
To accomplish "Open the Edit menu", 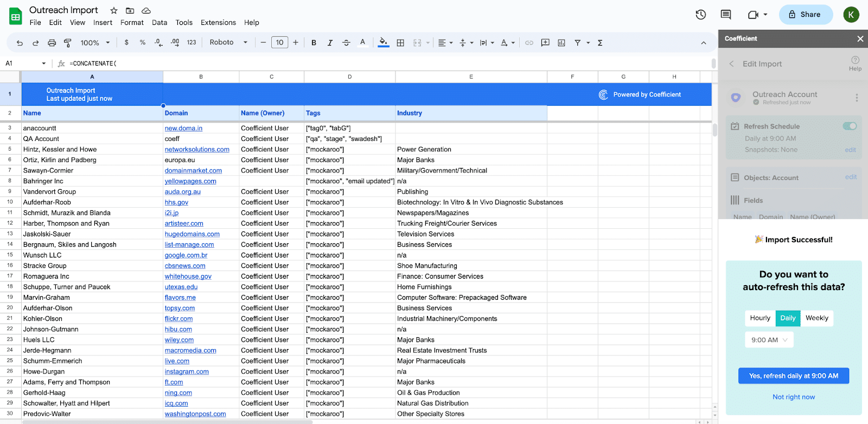I will tap(55, 23).
